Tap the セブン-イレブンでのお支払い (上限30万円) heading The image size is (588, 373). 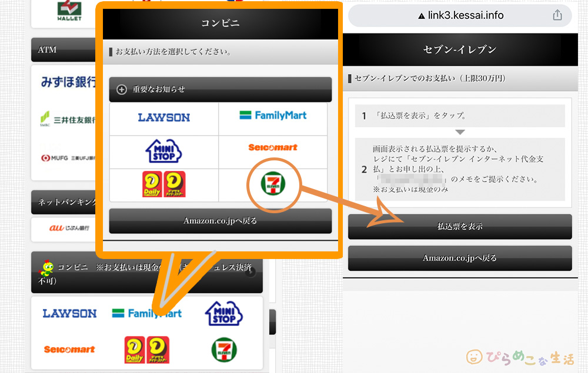tap(430, 78)
